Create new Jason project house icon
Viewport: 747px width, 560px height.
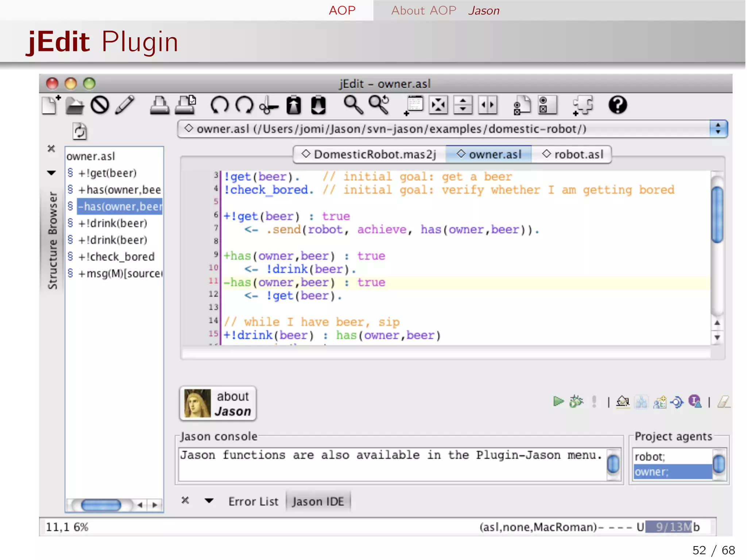click(623, 402)
